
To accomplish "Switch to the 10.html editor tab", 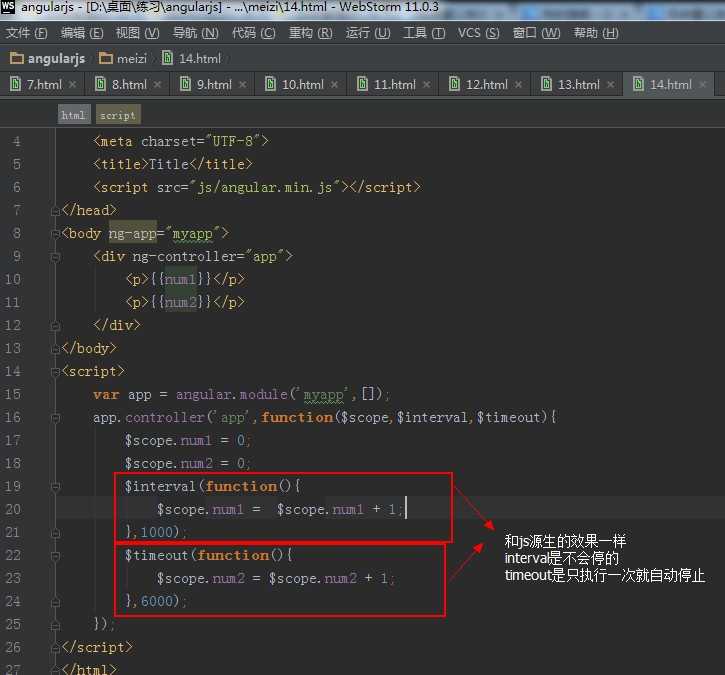I will pos(302,85).
